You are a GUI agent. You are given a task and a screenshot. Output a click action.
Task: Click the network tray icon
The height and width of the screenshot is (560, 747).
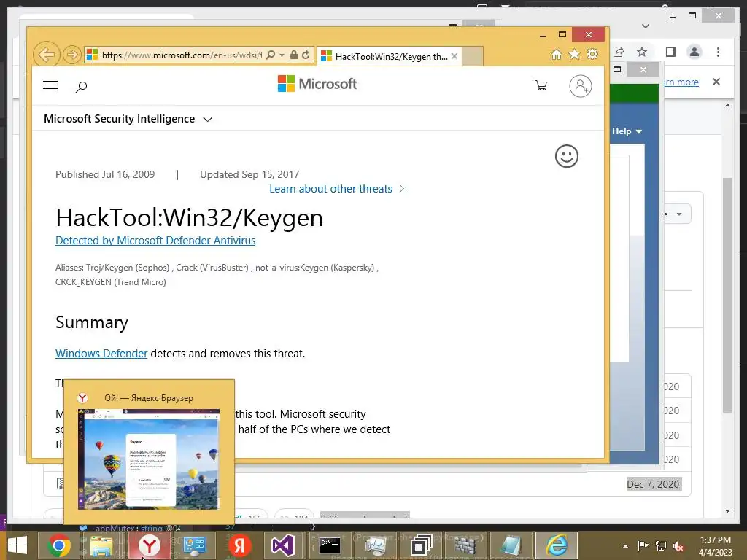click(661, 546)
